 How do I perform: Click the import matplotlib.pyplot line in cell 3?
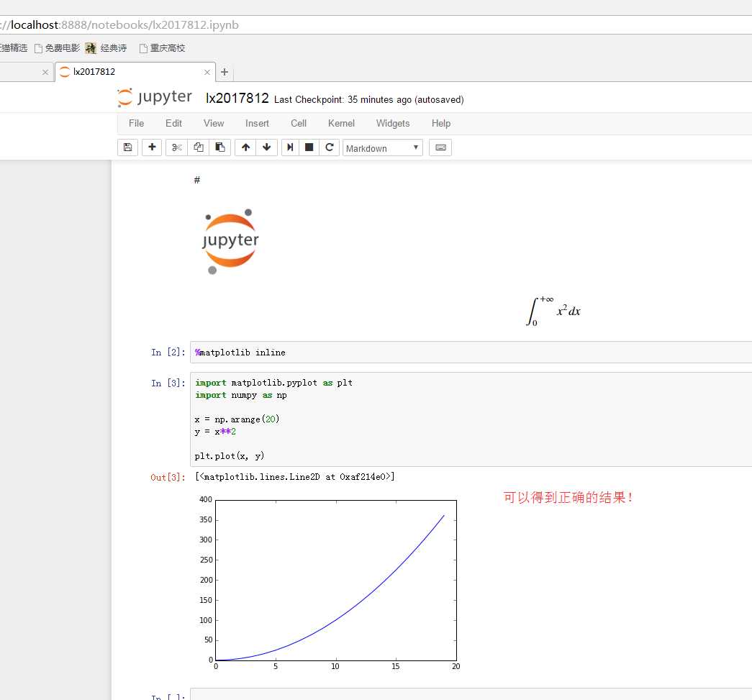click(274, 383)
